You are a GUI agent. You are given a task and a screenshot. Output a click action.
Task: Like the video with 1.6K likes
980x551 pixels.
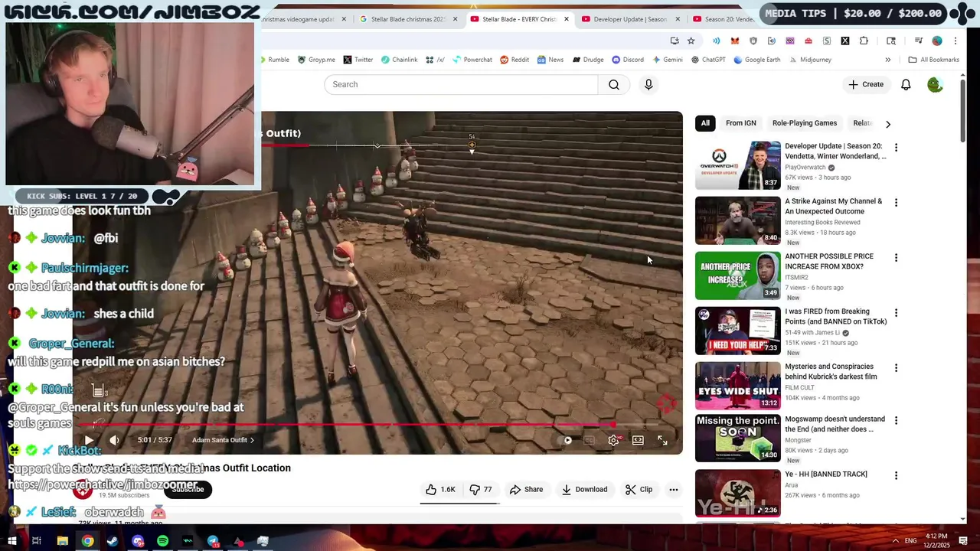(440, 490)
